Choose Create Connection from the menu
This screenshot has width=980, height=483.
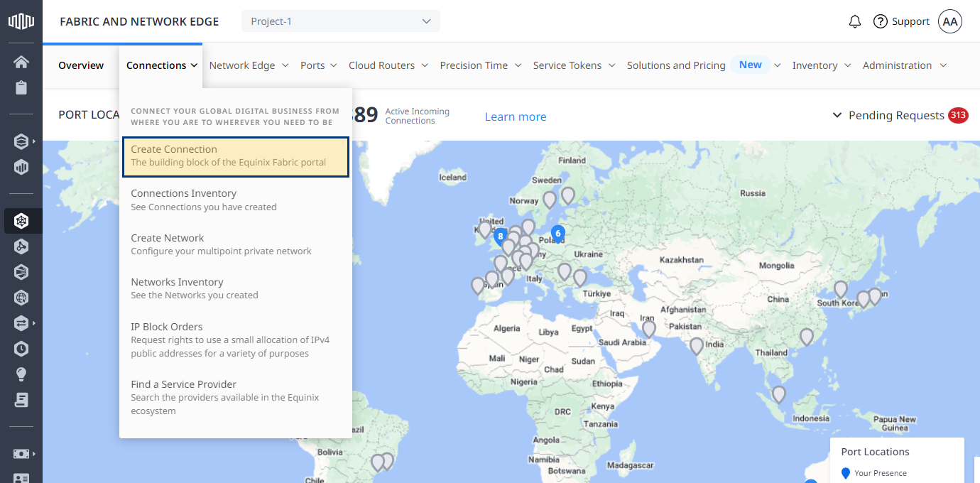(236, 156)
